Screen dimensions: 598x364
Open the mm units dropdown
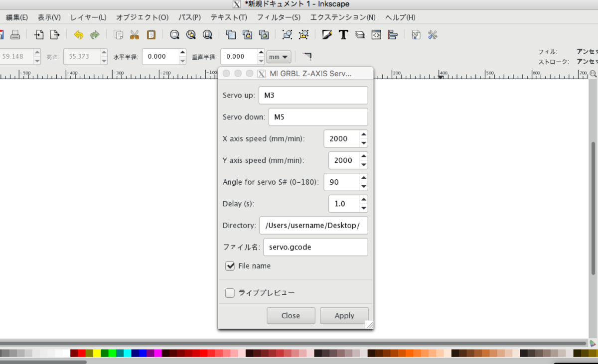coord(279,57)
